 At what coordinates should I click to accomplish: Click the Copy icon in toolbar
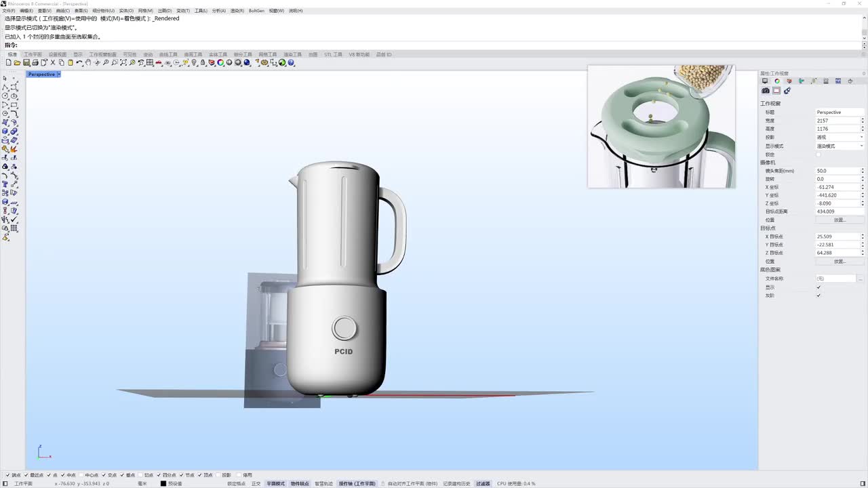(62, 62)
